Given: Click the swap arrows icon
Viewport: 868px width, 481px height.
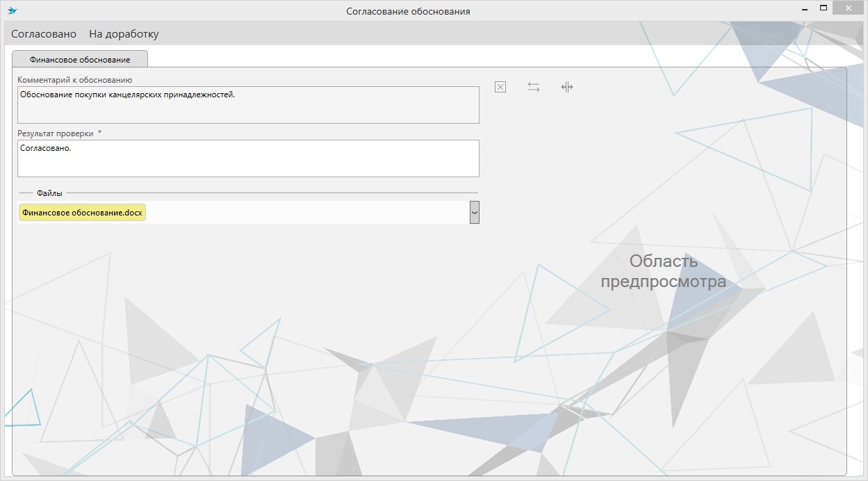Looking at the screenshot, I should (x=534, y=87).
